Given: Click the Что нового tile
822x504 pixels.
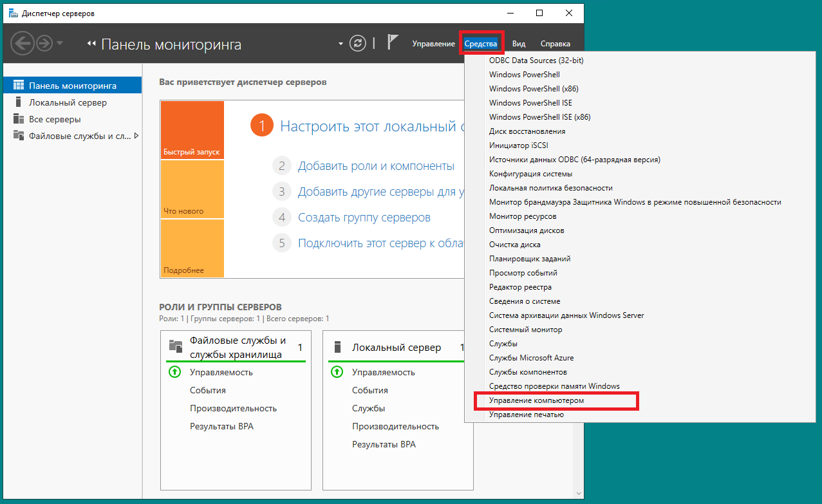Looking at the screenshot, I should [x=192, y=189].
